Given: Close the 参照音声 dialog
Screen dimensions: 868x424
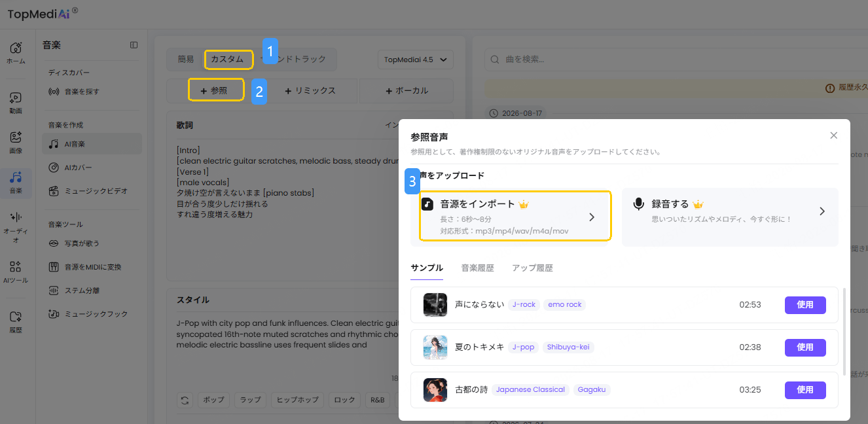Looking at the screenshot, I should [x=833, y=135].
